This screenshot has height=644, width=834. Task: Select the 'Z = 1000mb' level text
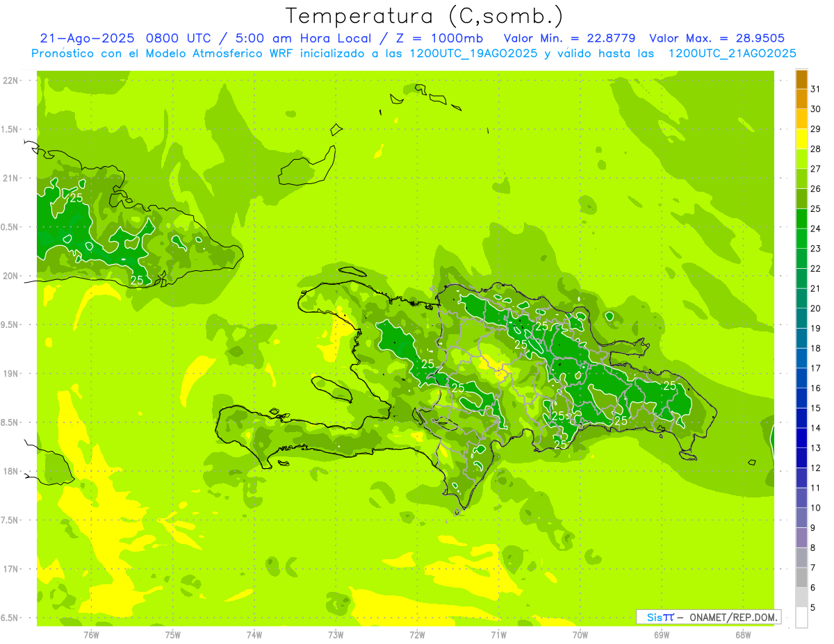click(x=440, y=38)
